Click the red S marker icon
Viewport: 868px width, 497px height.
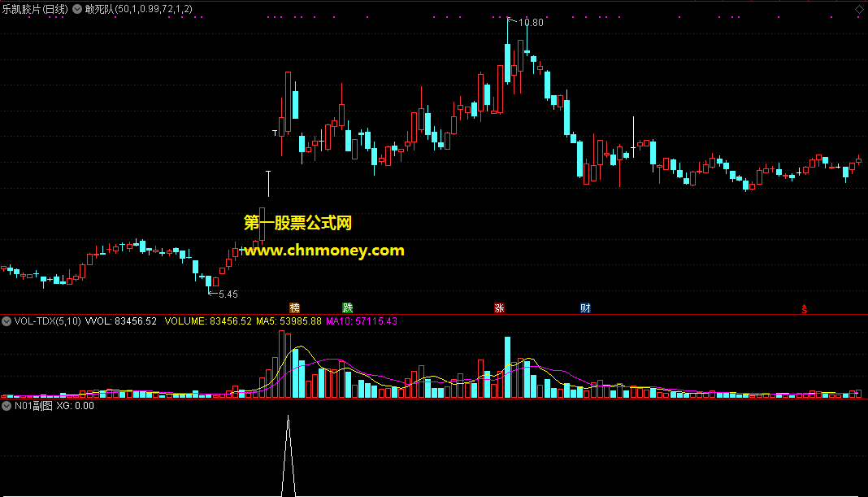point(805,308)
